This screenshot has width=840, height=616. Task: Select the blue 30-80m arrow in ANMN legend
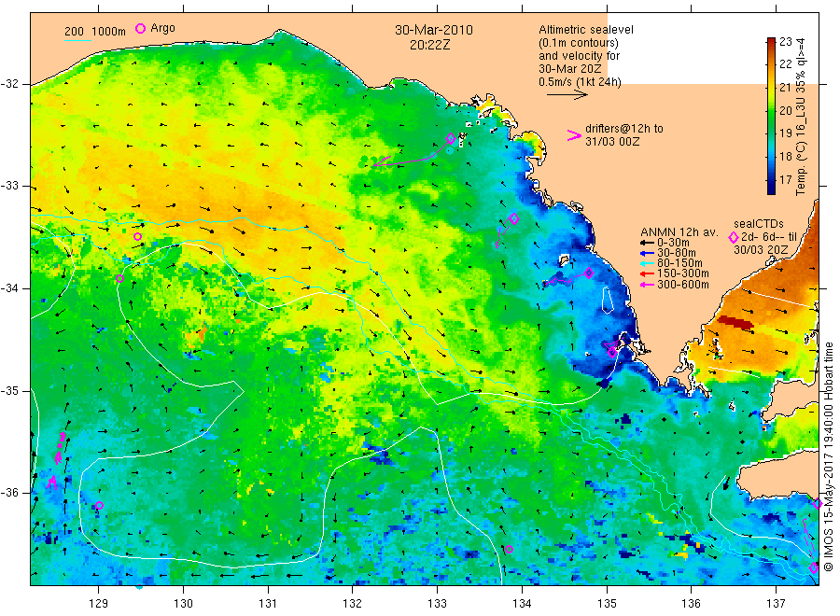[x=647, y=253]
